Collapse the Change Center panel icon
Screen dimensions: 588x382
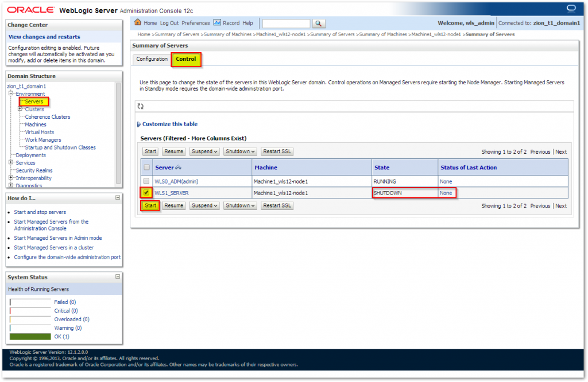pyautogui.click(x=117, y=25)
